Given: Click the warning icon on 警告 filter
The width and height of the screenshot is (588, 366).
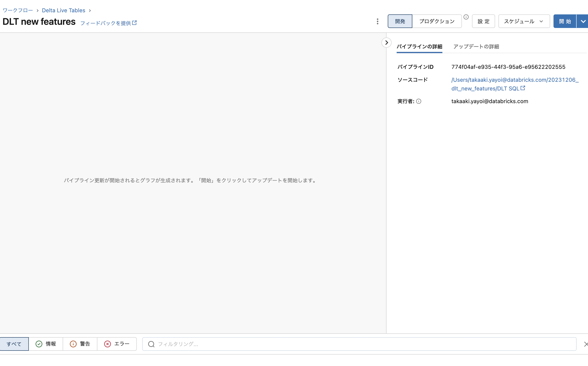Looking at the screenshot, I should 73,344.
